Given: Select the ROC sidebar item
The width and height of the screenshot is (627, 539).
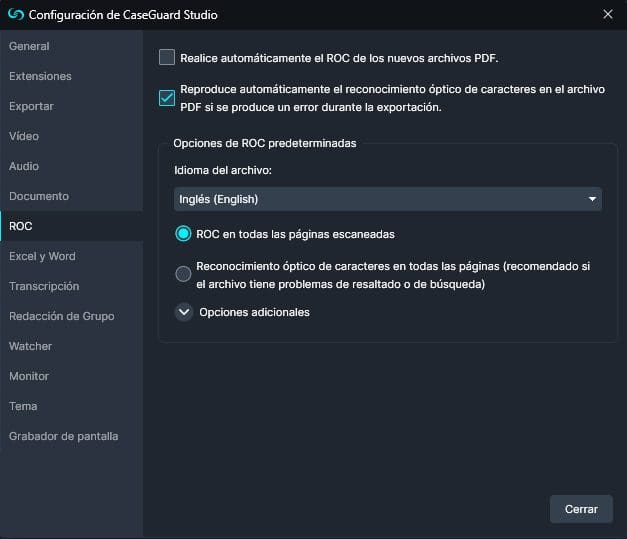Looking at the screenshot, I should coord(72,226).
